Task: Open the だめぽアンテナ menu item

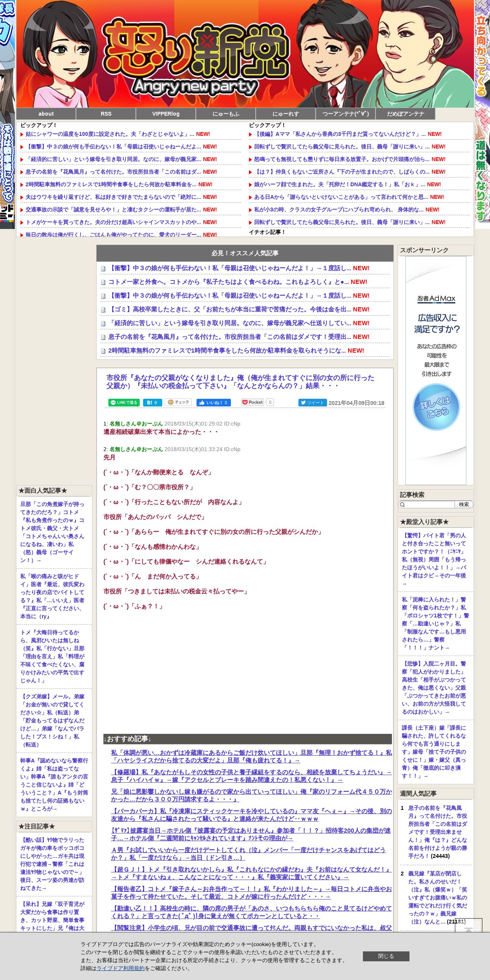Action: (x=406, y=114)
